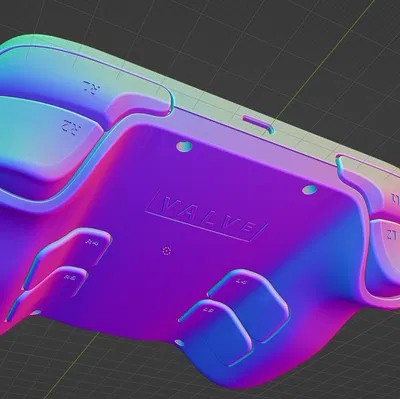Click the slot-shaped button on the top edge

pyautogui.click(x=258, y=125)
